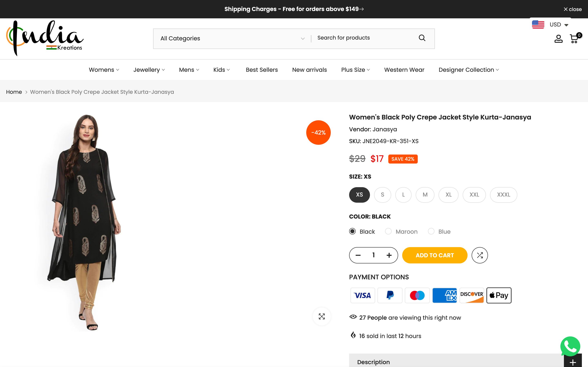Click the search magnifier icon

point(422,38)
